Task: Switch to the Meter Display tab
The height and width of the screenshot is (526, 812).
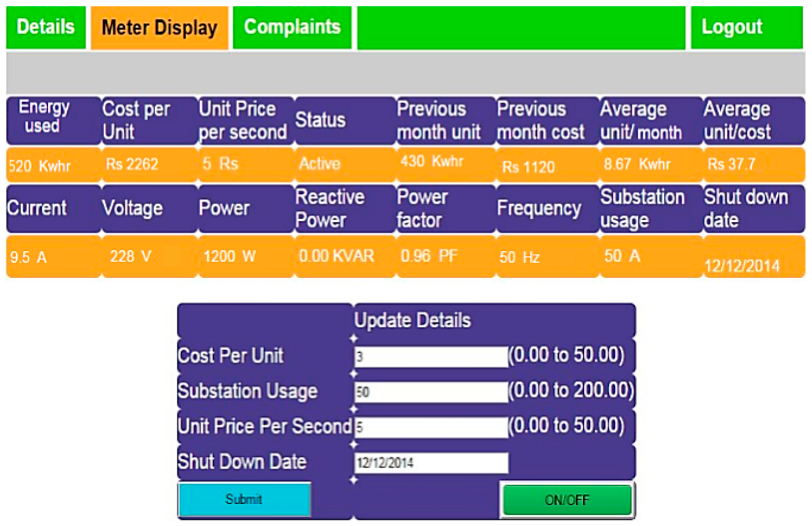Action: point(159,28)
